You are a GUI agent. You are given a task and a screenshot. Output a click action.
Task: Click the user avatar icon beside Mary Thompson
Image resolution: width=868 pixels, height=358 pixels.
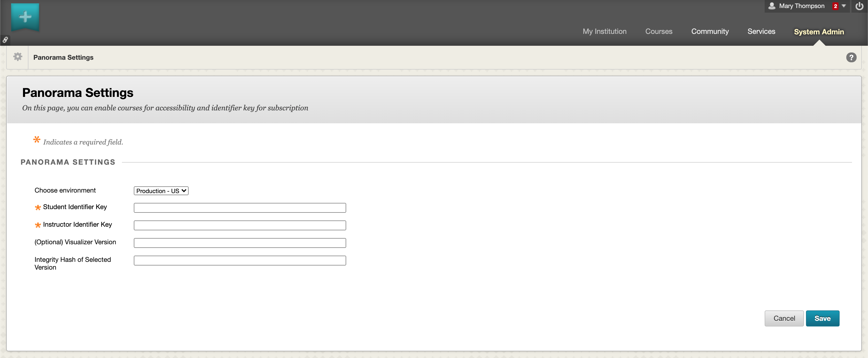[x=772, y=6]
